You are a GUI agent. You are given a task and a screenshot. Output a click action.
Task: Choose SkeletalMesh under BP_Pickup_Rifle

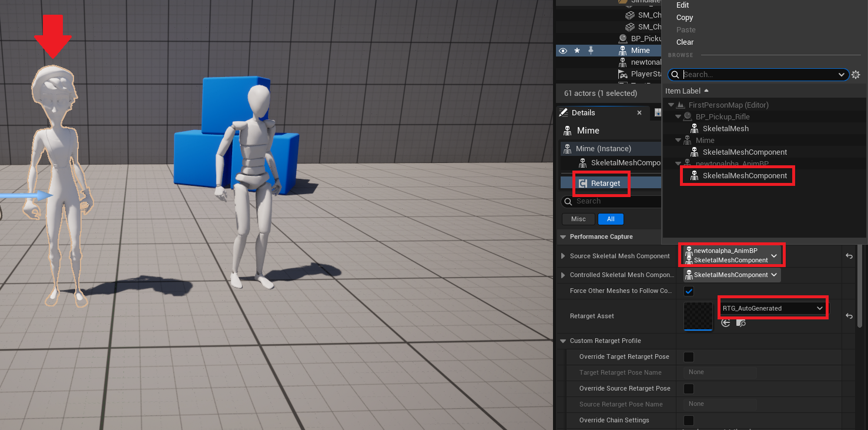(725, 129)
